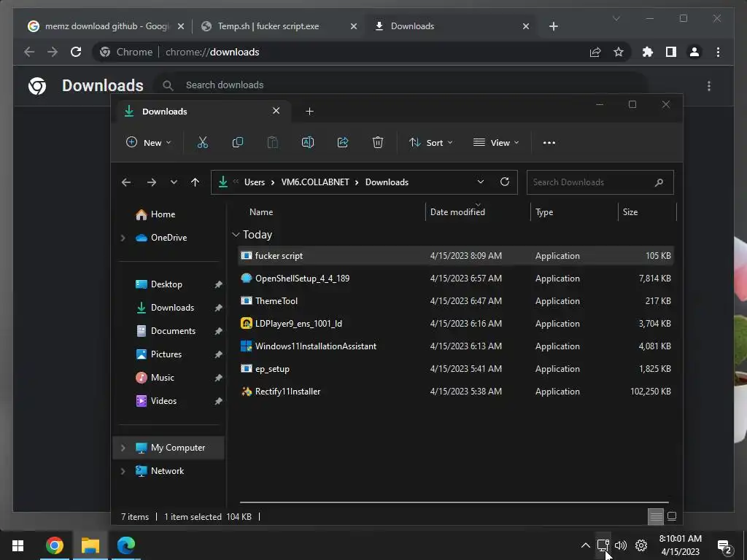Screen dimensions: 747x560
Task: Open Microsoft Edge from the taskbar
Action: pyautogui.click(x=125, y=545)
